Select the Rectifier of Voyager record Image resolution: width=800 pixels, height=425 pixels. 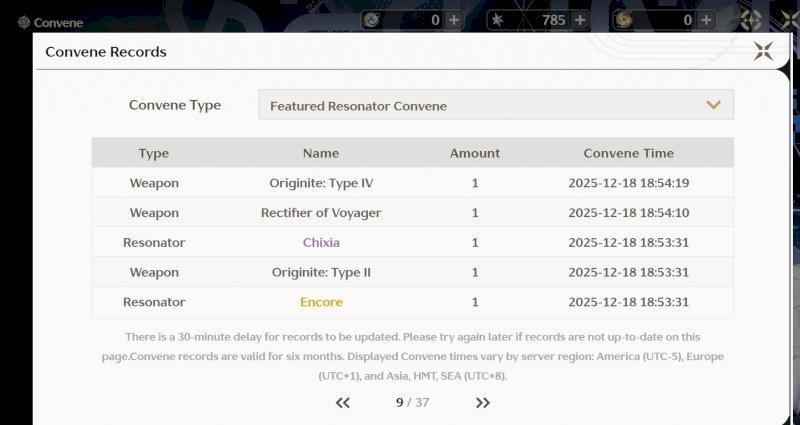(x=321, y=213)
